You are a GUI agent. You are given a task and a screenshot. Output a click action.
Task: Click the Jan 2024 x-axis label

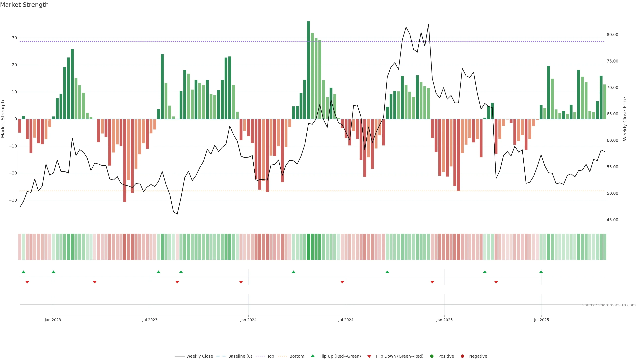(x=248, y=320)
